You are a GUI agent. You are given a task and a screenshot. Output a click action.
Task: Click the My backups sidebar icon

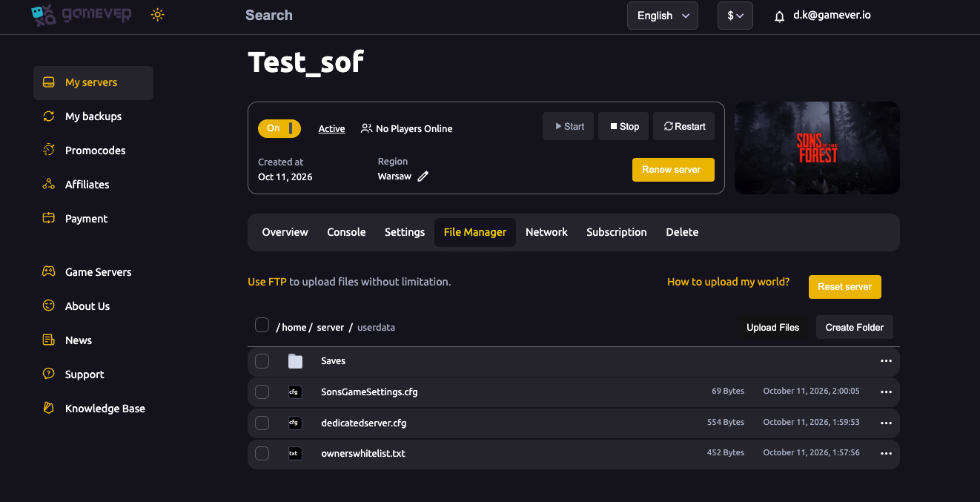click(49, 116)
